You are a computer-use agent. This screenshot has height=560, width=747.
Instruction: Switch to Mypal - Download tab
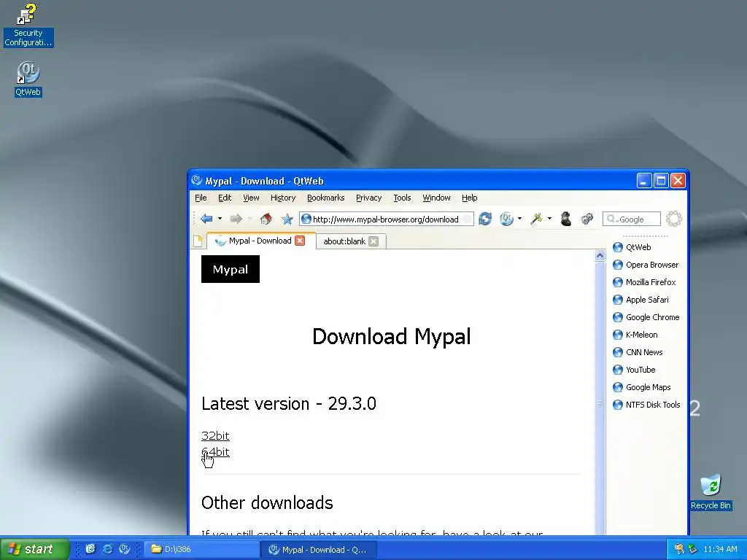pos(260,241)
